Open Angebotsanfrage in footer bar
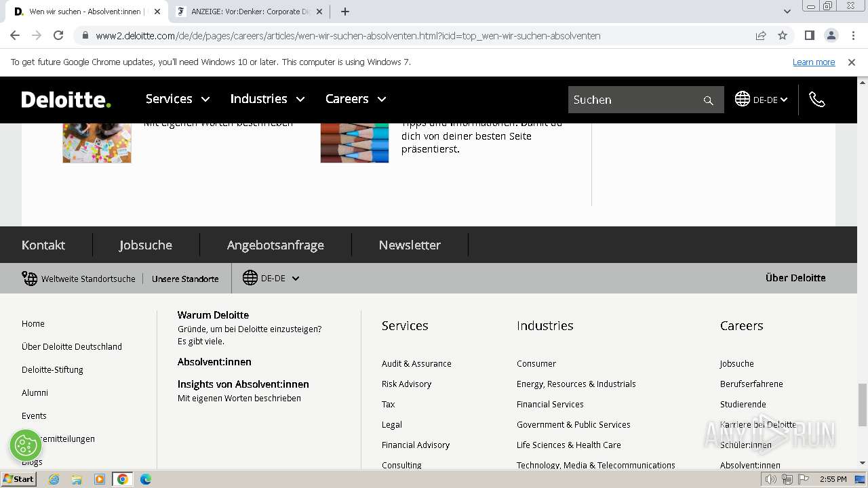The width and height of the screenshot is (868, 488). 275,245
